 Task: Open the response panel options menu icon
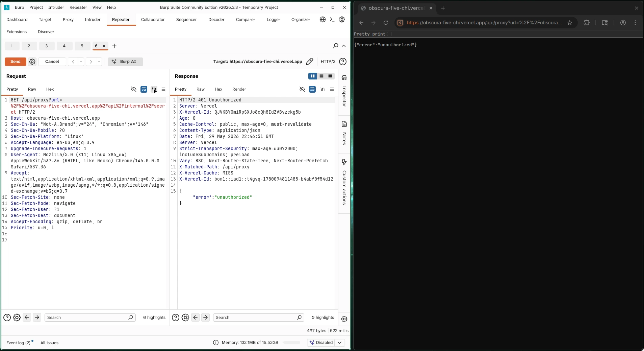[x=332, y=89]
